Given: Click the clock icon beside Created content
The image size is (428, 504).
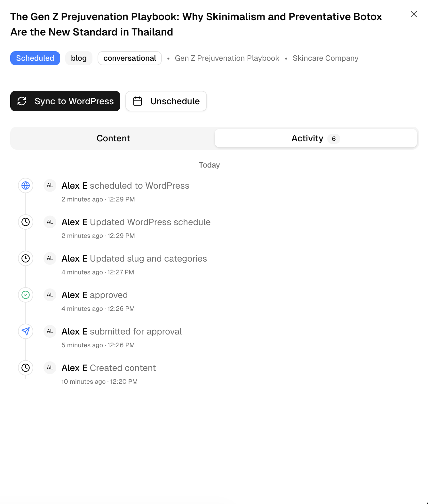Looking at the screenshot, I should (25, 368).
